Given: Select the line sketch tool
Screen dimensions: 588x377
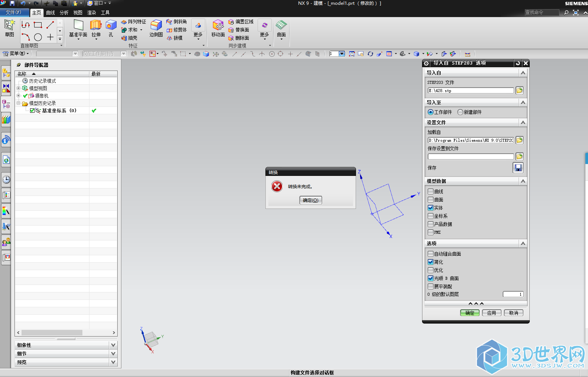Looking at the screenshot, I should point(50,25).
